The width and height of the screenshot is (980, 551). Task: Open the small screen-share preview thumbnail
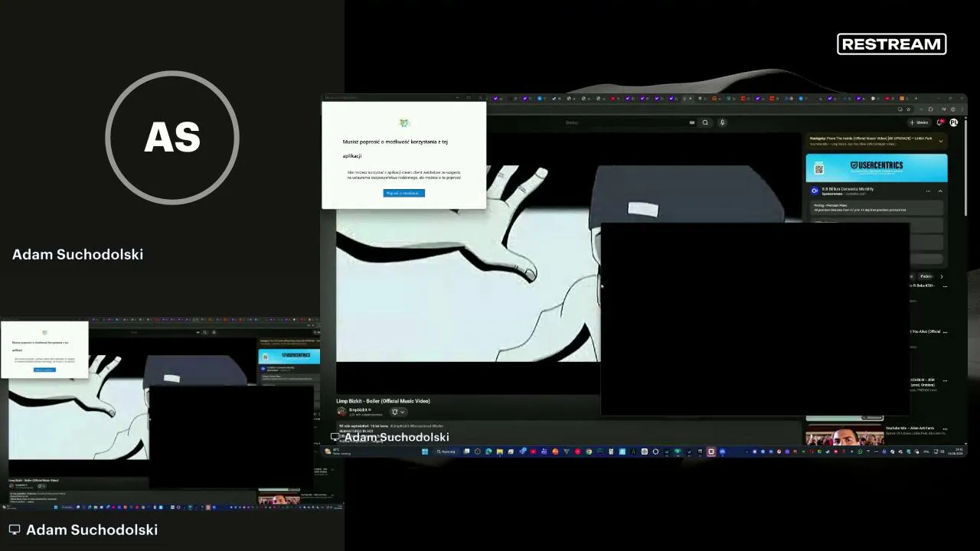tap(160, 413)
